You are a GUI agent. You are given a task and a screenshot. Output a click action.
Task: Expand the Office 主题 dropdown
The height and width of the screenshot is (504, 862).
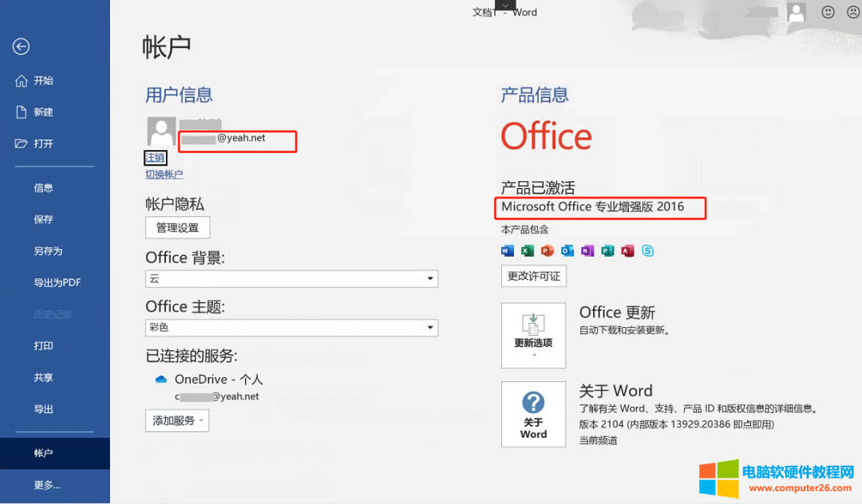click(x=291, y=327)
